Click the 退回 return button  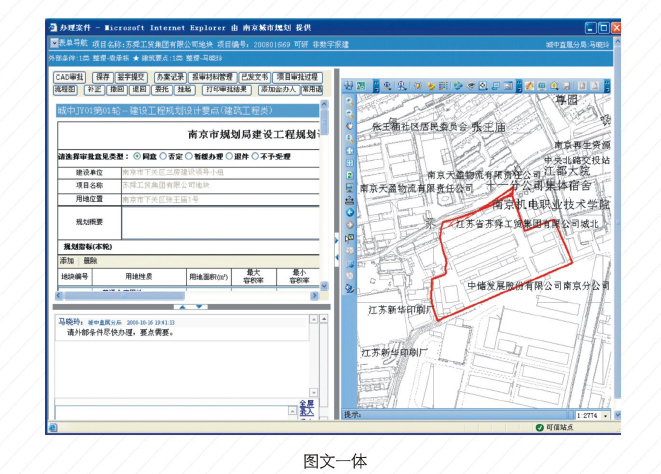click(x=139, y=89)
